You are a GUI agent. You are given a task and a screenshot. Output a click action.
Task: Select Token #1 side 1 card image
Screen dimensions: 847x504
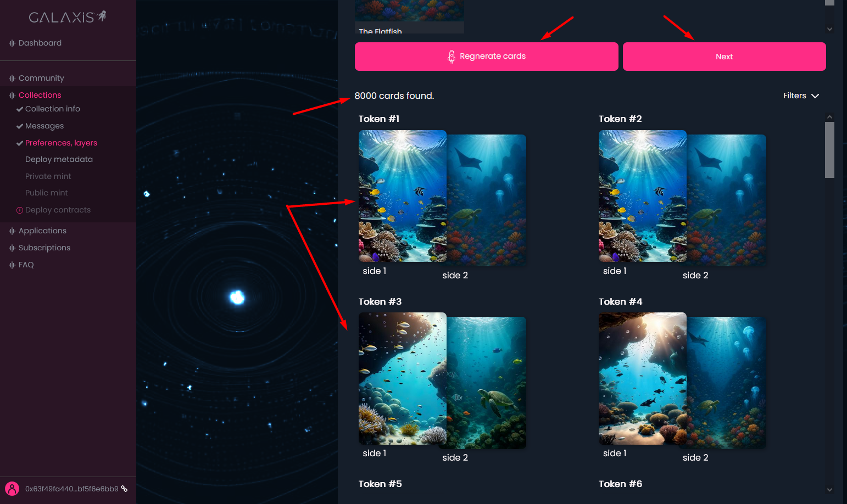tap(403, 196)
